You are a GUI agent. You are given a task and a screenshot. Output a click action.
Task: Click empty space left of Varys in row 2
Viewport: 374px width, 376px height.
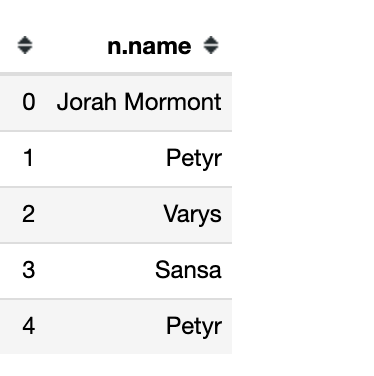103,215
